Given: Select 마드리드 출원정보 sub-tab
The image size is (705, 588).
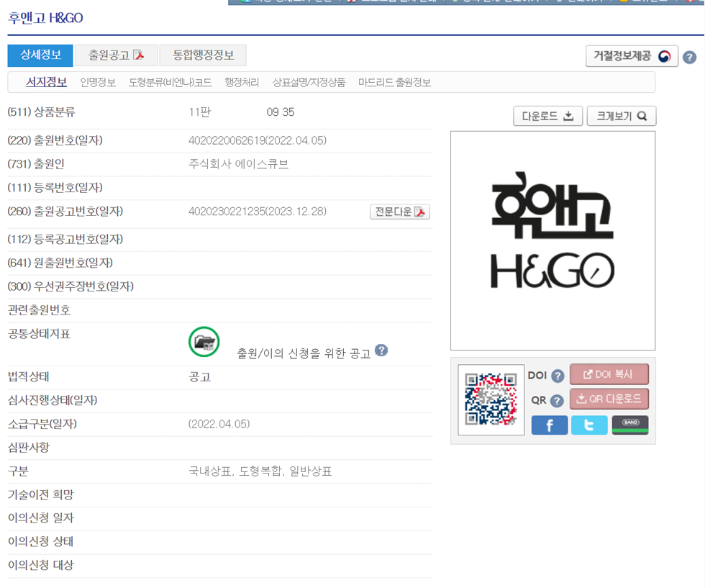Looking at the screenshot, I should pyautogui.click(x=394, y=82).
